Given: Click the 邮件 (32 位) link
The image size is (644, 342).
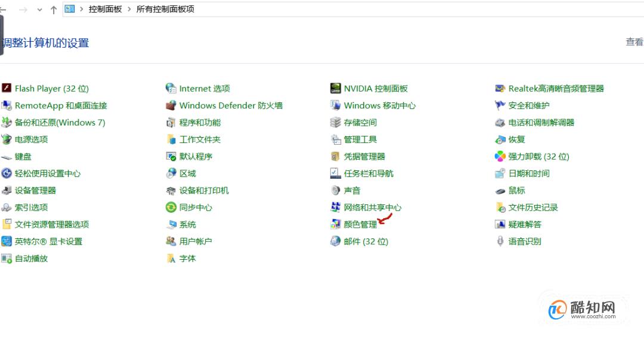Looking at the screenshot, I should pos(366,241).
